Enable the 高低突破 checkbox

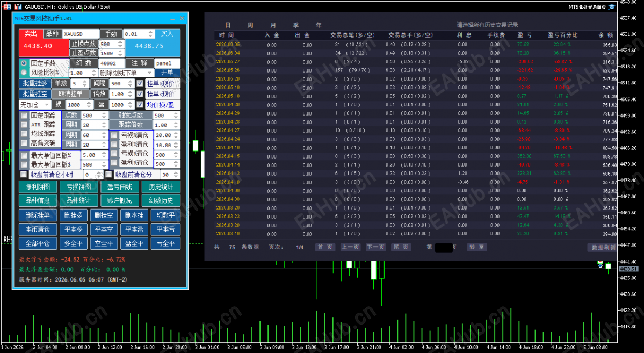pos(24,143)
